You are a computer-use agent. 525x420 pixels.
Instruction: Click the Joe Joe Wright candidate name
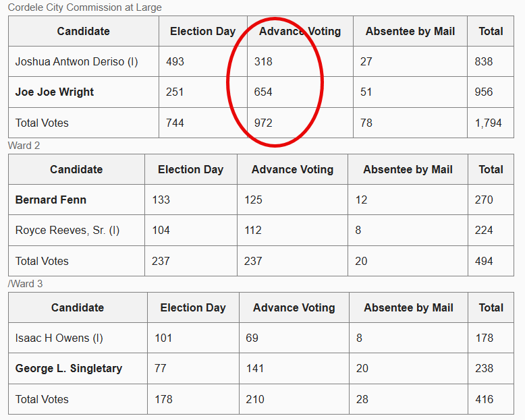pos(55,92)
